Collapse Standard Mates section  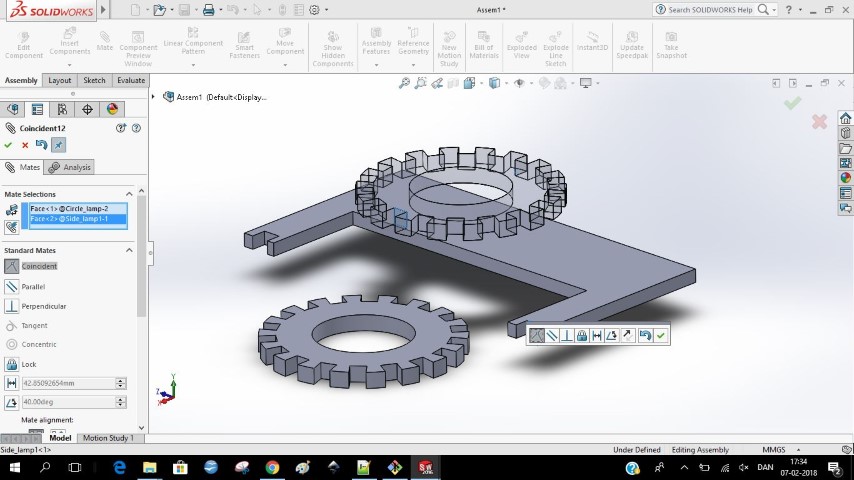pyautogui.click(x=129, y=250)
